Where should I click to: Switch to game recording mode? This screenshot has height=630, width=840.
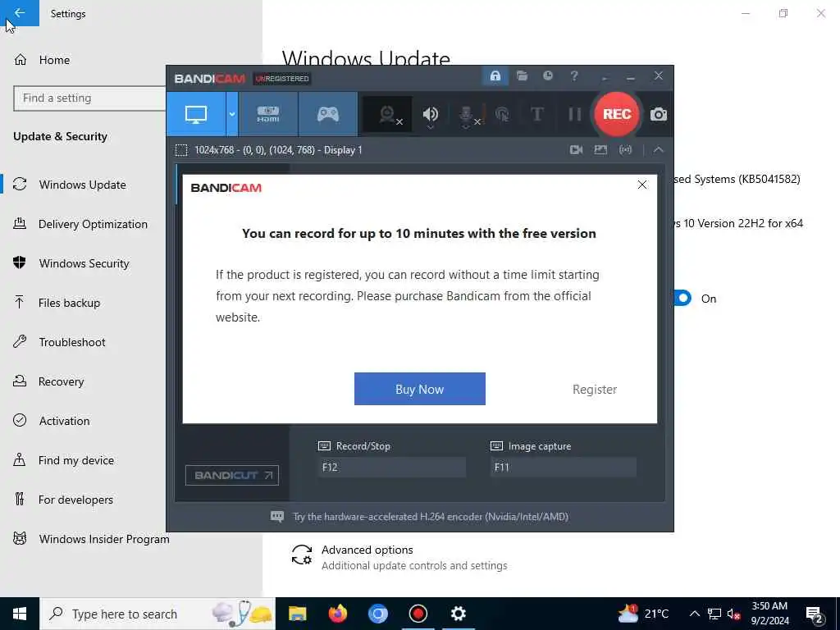pyautogui.click(x=328, y=114)
